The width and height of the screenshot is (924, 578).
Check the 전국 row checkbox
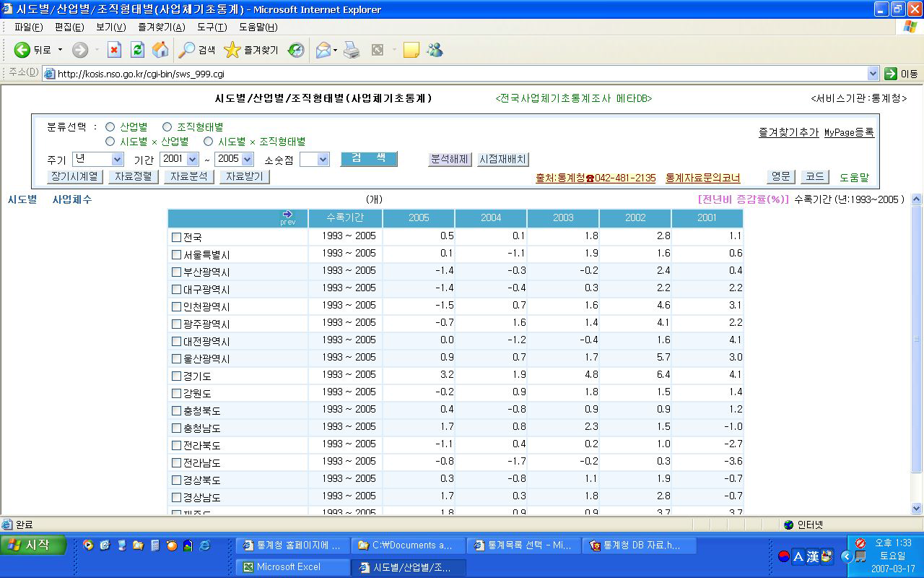(x=177, y=237)
